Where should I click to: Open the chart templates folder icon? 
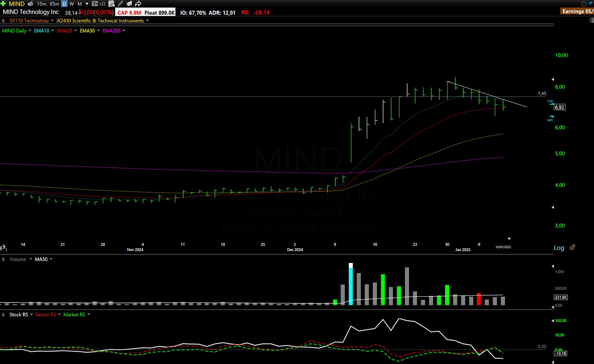coord(129,4)
